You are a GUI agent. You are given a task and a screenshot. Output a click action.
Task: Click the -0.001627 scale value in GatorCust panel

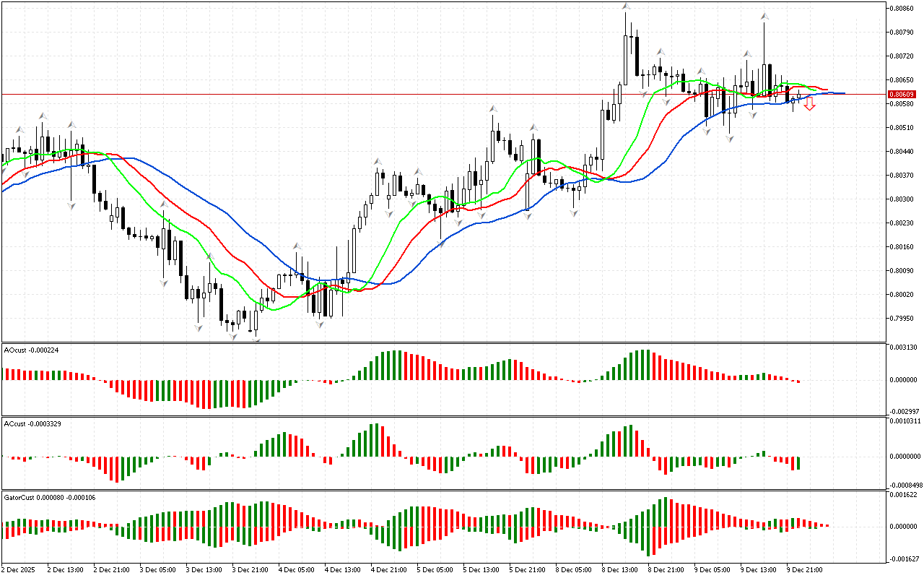pos(902,558)
